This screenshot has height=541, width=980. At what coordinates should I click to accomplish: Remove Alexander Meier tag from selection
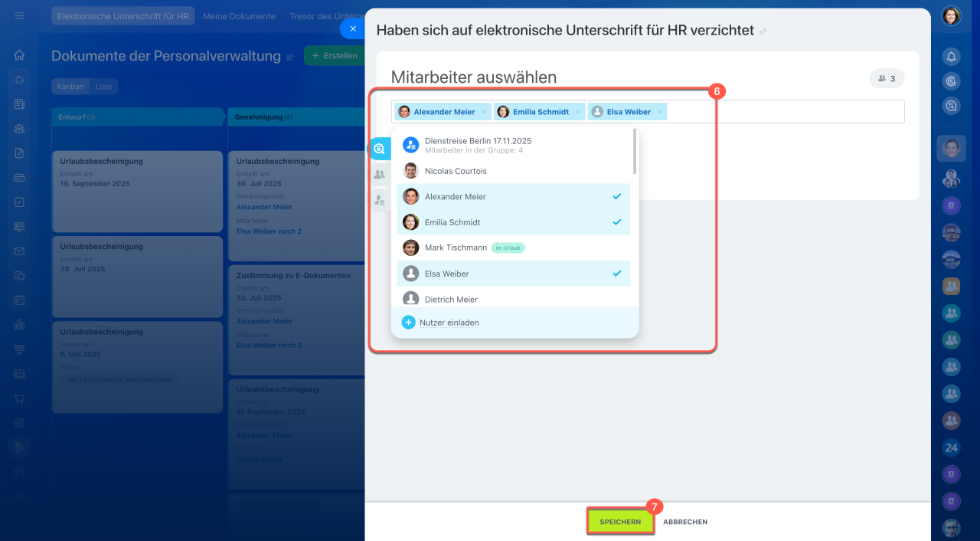click(484, 112)
